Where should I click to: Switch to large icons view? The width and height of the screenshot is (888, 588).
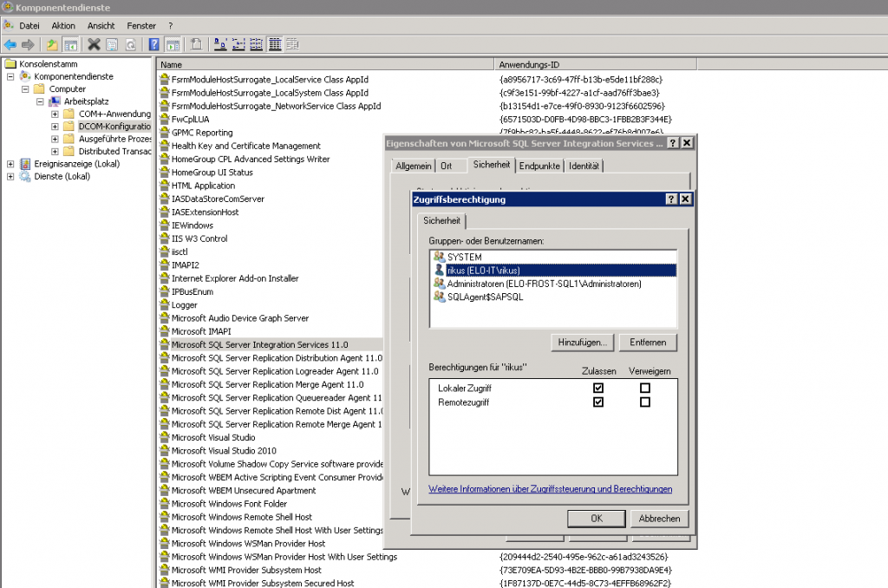(220, 45)
